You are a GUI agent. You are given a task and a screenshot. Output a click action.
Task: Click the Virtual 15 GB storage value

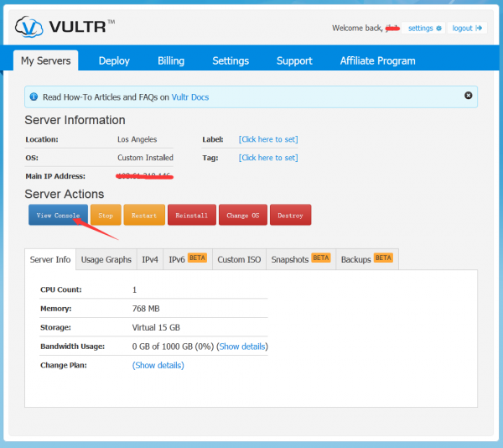pos(156,327)
